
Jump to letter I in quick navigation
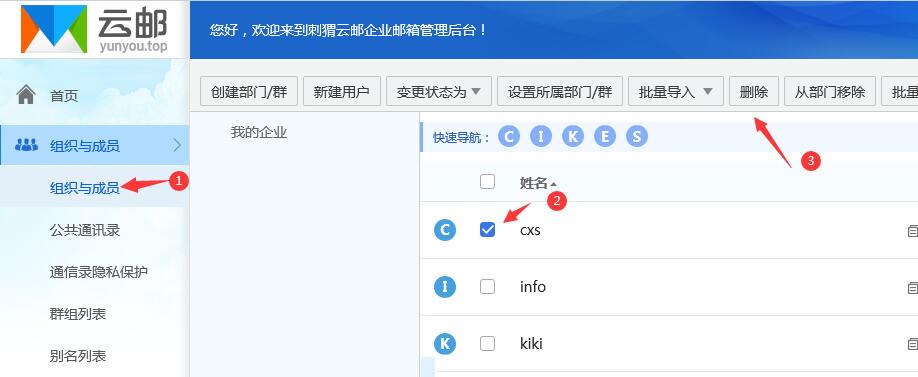[541, 137]
